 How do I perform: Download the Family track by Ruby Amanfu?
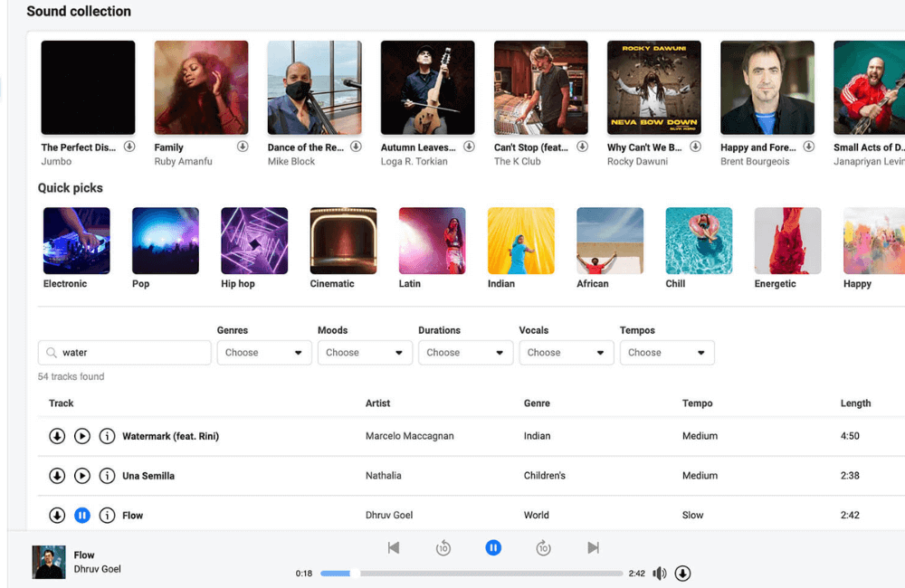pos(241,146)
